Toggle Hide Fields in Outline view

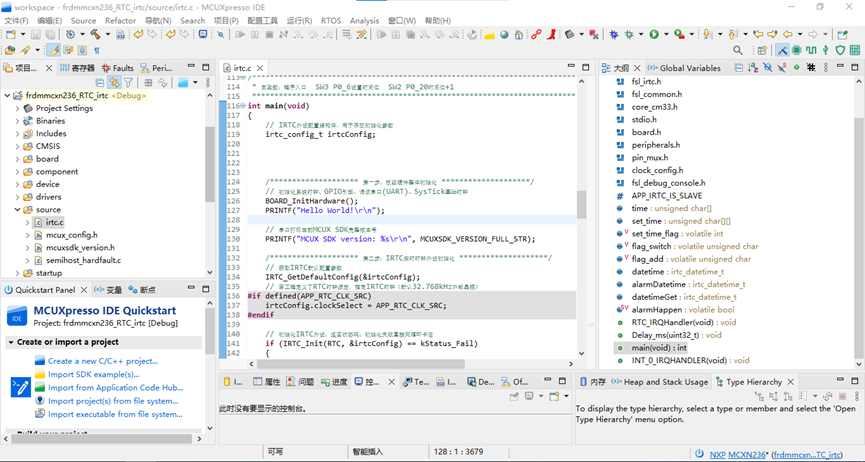tap(767, 67)
